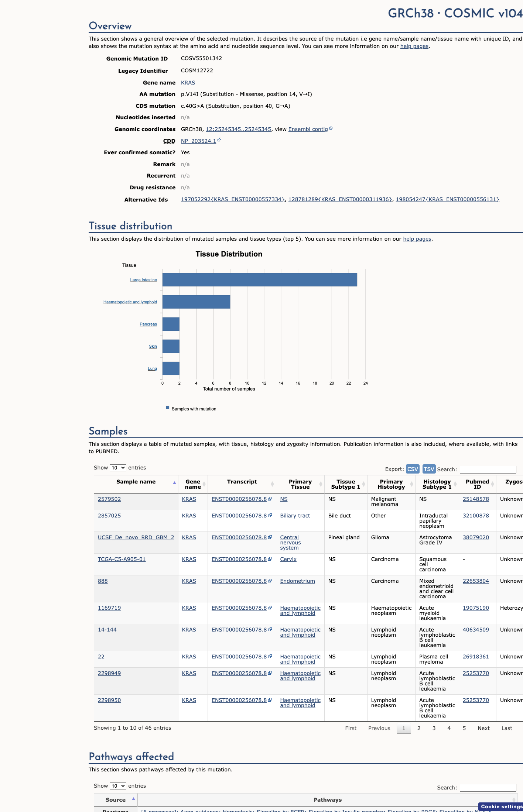
Task: Open alternative ID 198054247 KRAS_ENST00000556131
Action: 447,199
